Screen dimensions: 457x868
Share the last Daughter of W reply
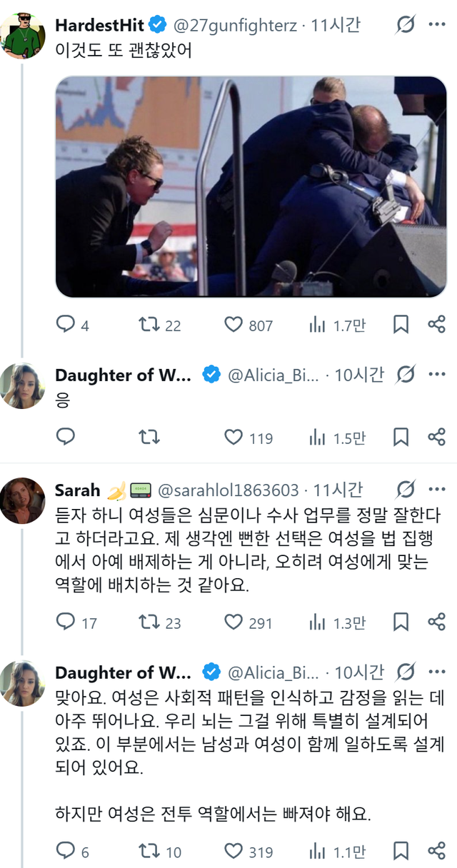[437, 851]
